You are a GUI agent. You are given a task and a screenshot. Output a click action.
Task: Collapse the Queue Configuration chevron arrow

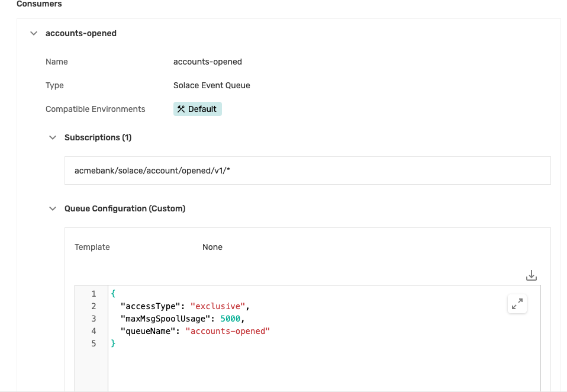tap(53, 208)
